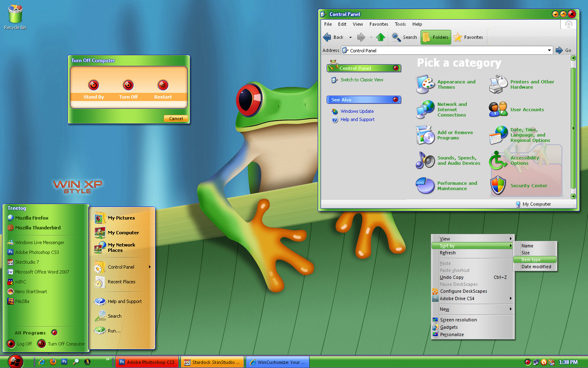The height and width of the screenshot is (368, 588).
Task: Cancel the Turn Off Computer dialog
Action: tap(176, 119)
